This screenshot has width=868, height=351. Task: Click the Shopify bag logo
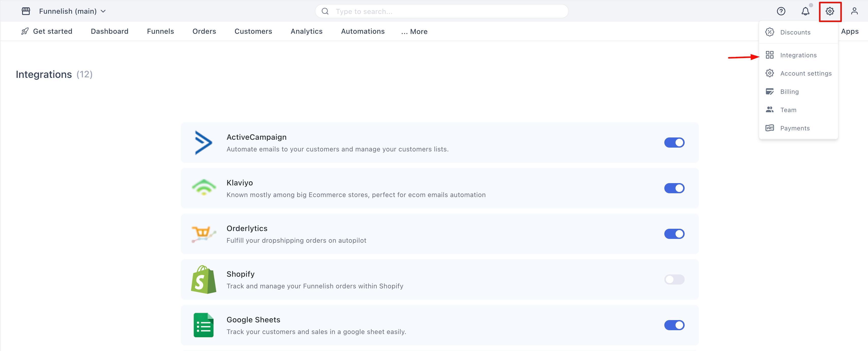point(203,279)
